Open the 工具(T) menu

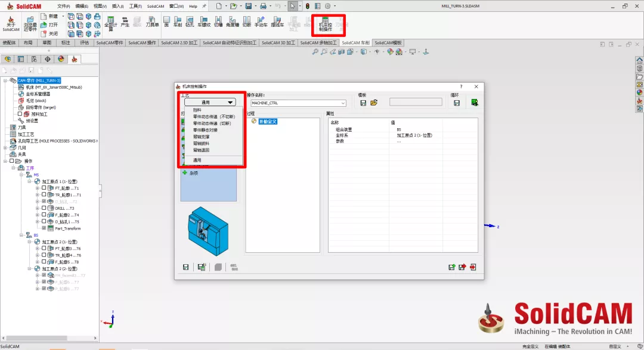point(135,6)
